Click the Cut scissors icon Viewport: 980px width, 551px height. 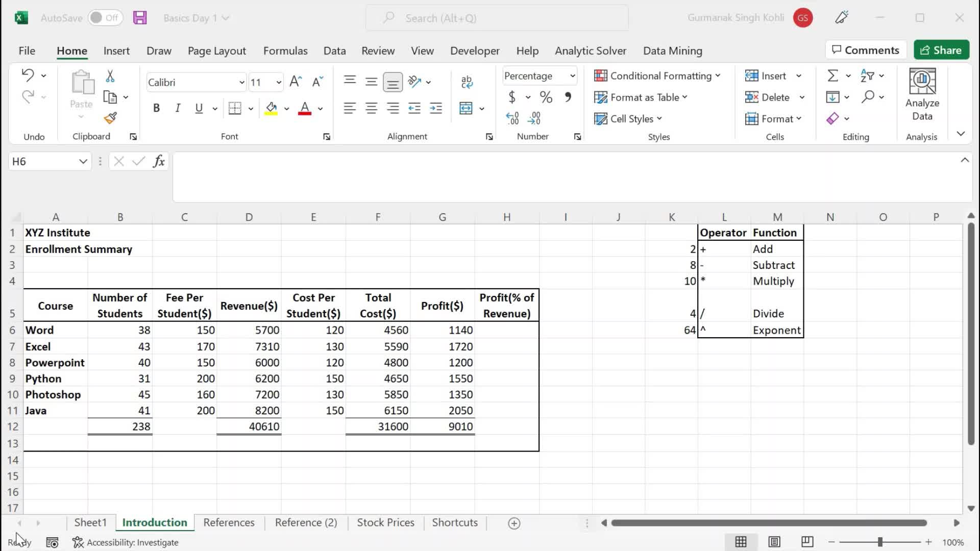(x=110, y=77)
